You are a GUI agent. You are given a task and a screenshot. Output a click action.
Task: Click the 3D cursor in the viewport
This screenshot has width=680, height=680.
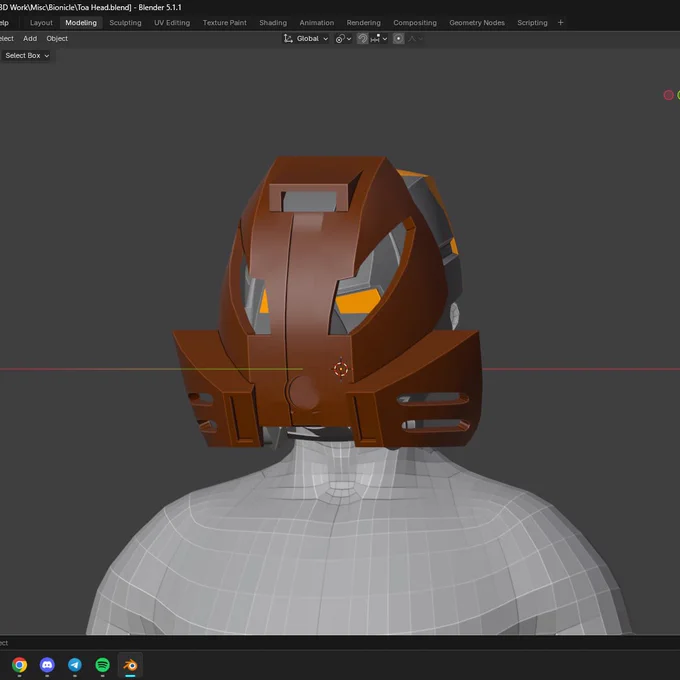pos(341,369)
